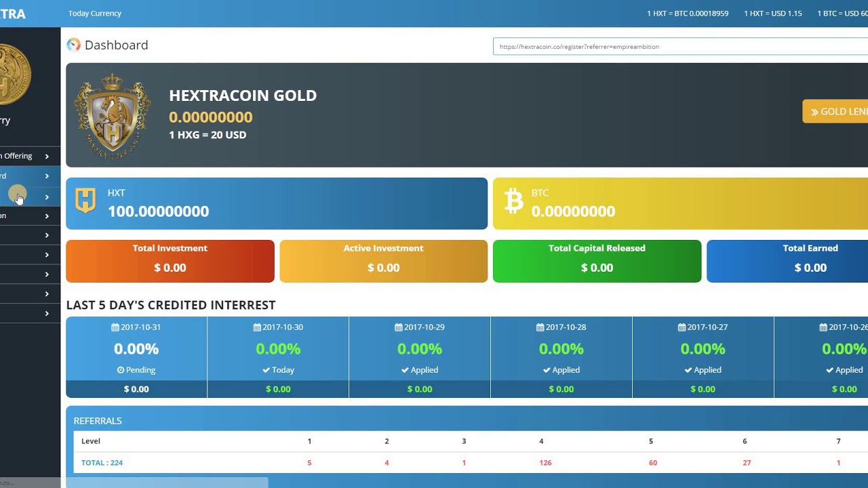Click the clock icon beside Pending

coord(121,370)
